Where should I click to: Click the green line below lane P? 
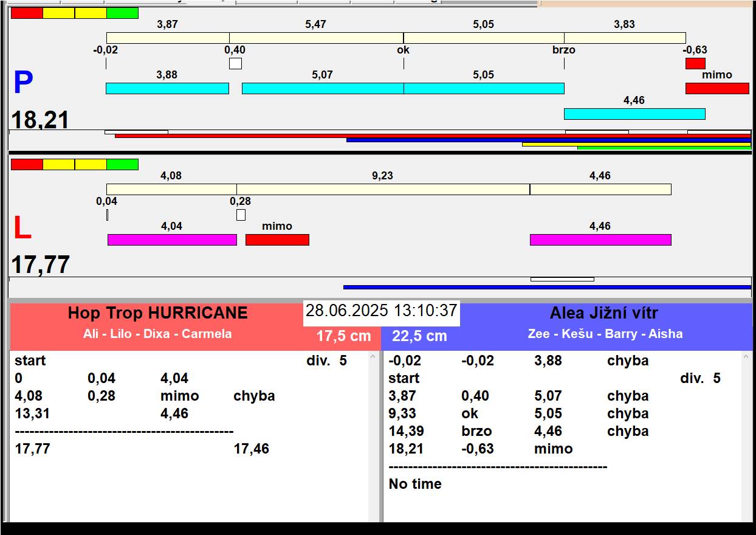[x=664, y=148]
